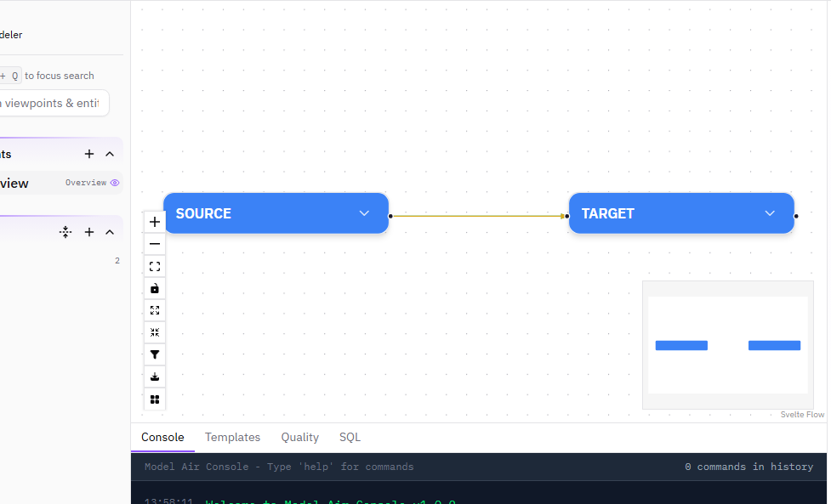831x504 pixels.
Task: Export diagram using download icon
Action: [x=155, y=377]
